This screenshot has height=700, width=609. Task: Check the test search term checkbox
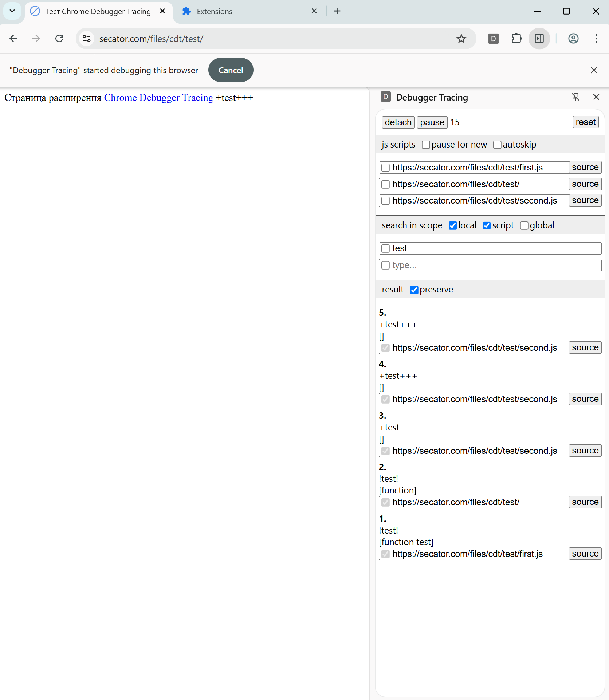[385, 248]
